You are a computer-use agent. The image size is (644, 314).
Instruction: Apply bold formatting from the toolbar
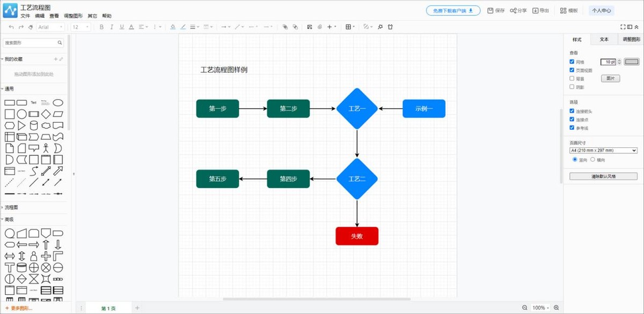(x=101, y=27)
